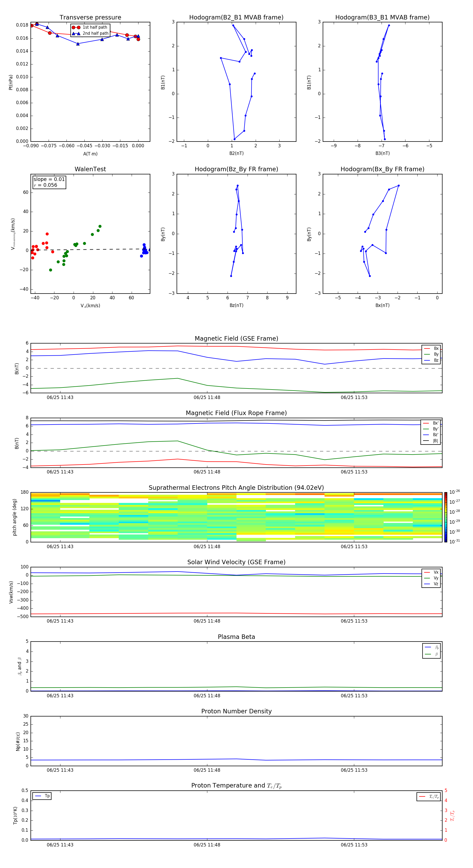Click 'Solar Wind Velocity (GSE Frame)' title

236,562
